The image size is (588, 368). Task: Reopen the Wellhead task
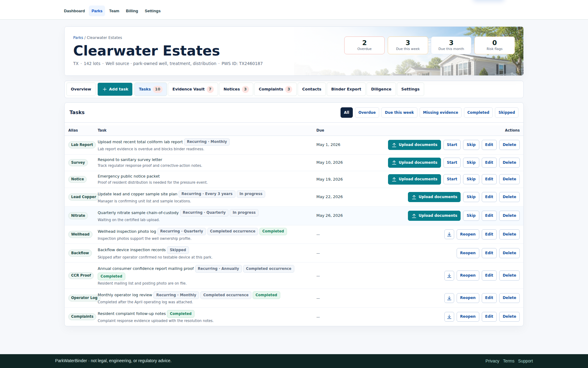tap(468, 234)
